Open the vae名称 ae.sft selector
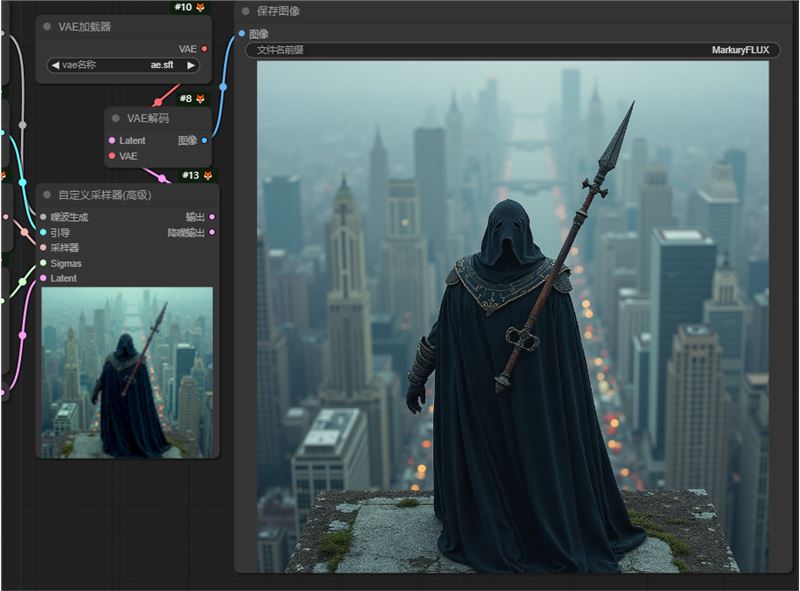The width and height of the screenshot is (800, 591). click(x=123, y=65)
